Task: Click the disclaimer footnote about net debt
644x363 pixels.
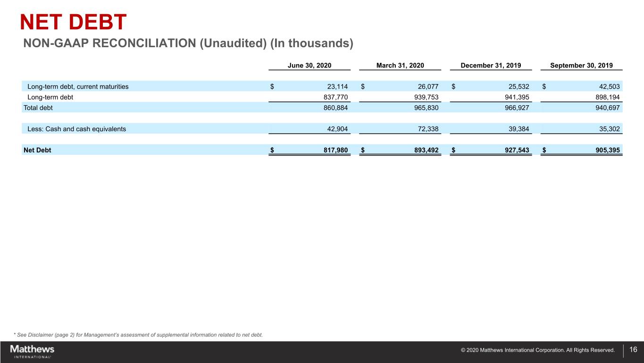Action: click(x=138, y=335)
